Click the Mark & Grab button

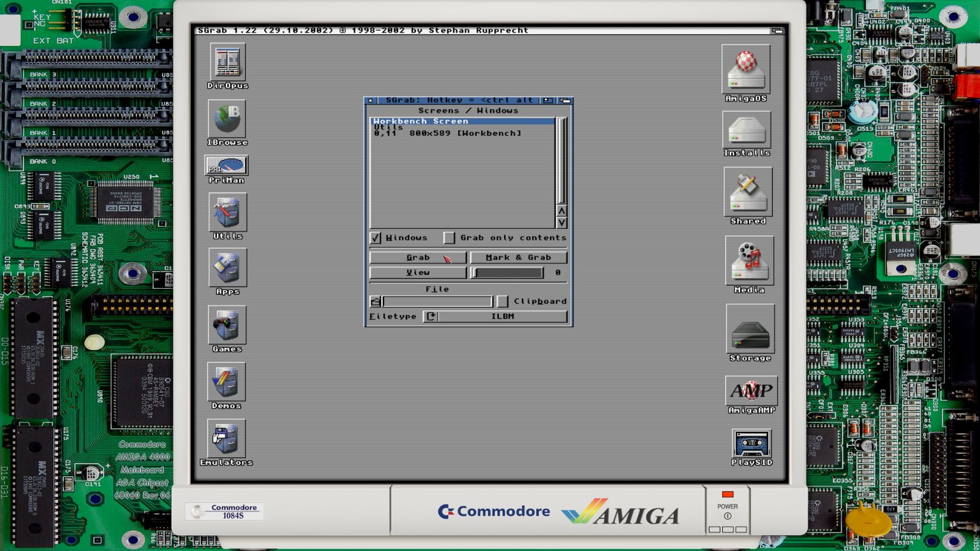pyautogui.click(x=519, y=258)
